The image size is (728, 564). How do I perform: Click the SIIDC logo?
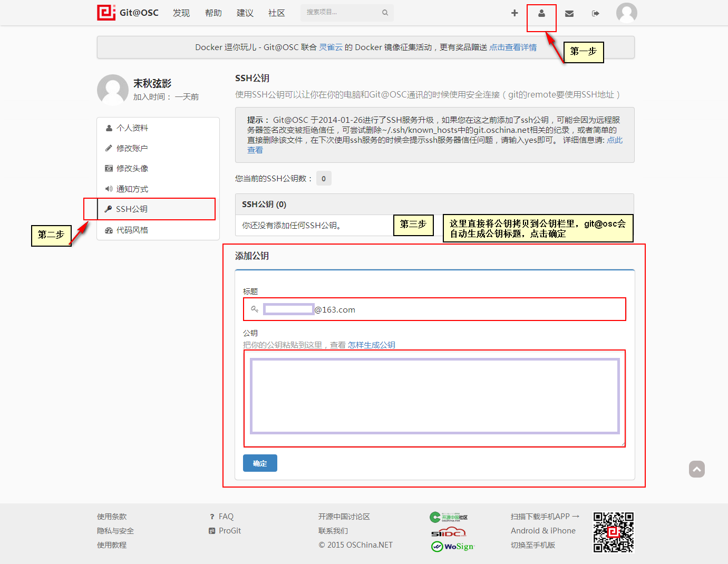pos(449,532)
